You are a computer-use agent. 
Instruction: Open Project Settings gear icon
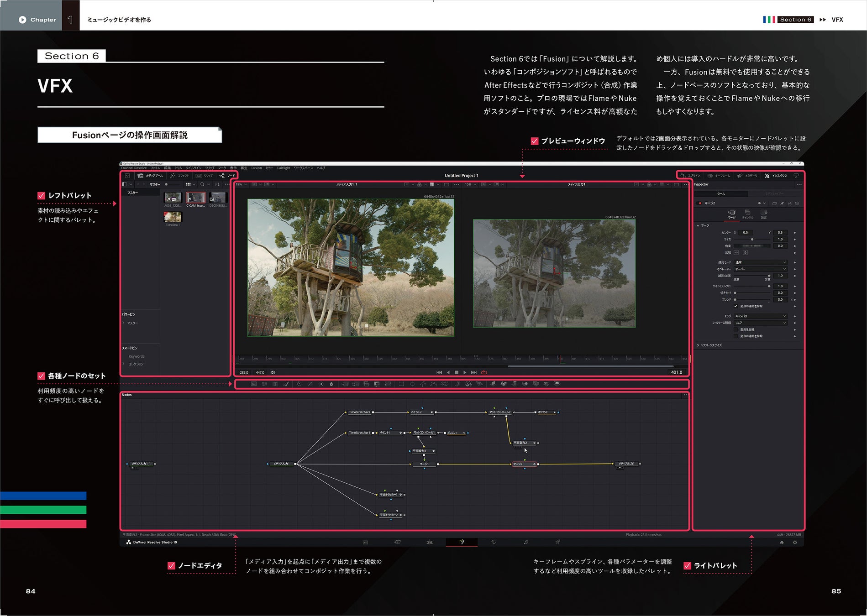pos(795,543)
